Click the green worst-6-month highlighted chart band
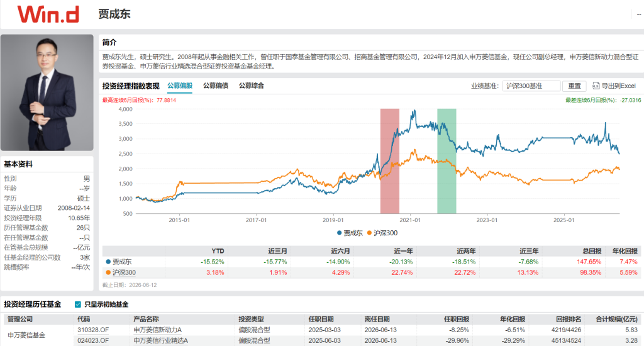 (x=447, y=161)
